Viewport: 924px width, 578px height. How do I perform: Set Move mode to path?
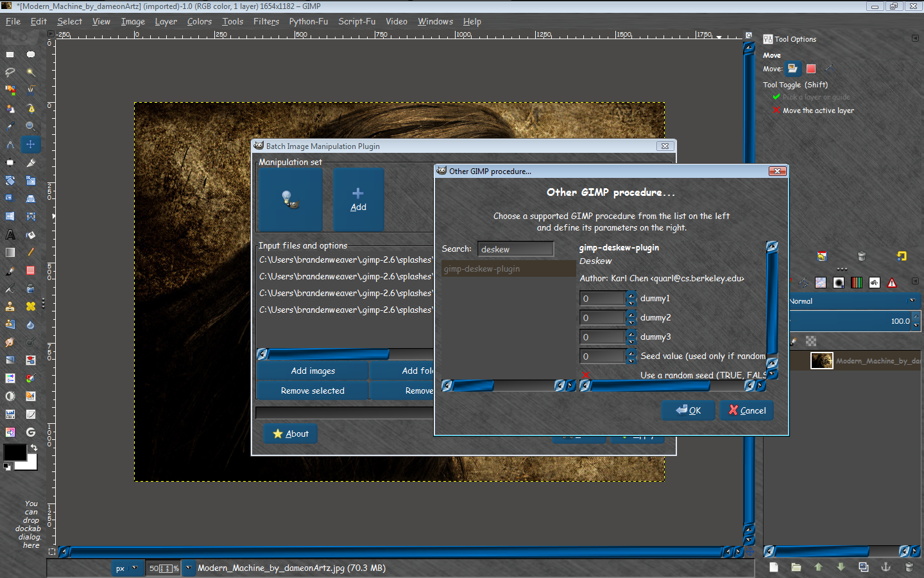pyautogui.click(x=828, y=69)
